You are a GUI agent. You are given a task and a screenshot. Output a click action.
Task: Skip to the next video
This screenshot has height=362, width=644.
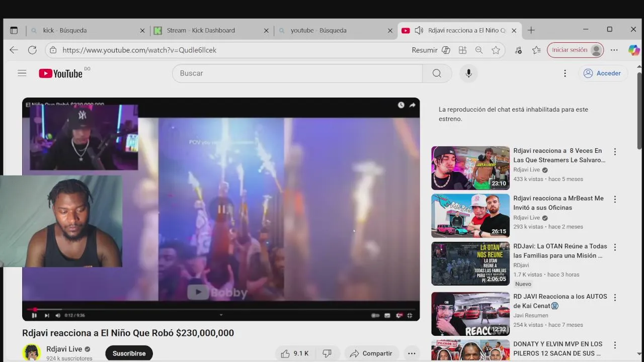click(47, 315)
